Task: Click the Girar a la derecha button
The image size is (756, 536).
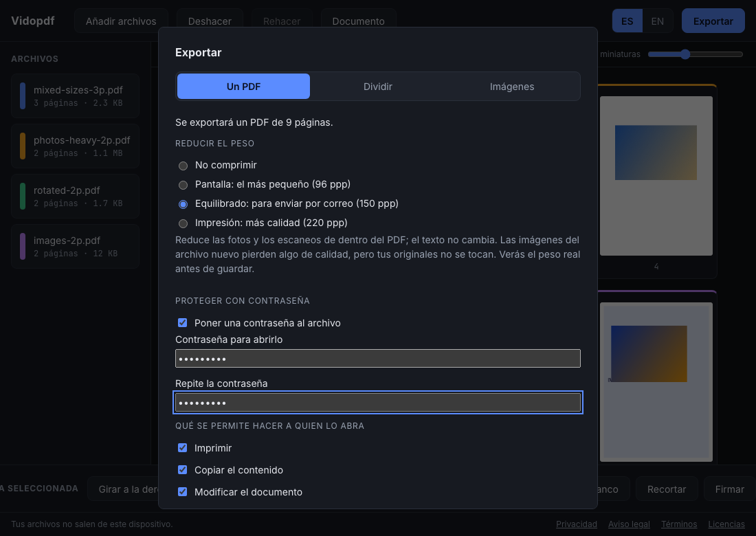Action: pyautogui.click(x=124, y=489)
